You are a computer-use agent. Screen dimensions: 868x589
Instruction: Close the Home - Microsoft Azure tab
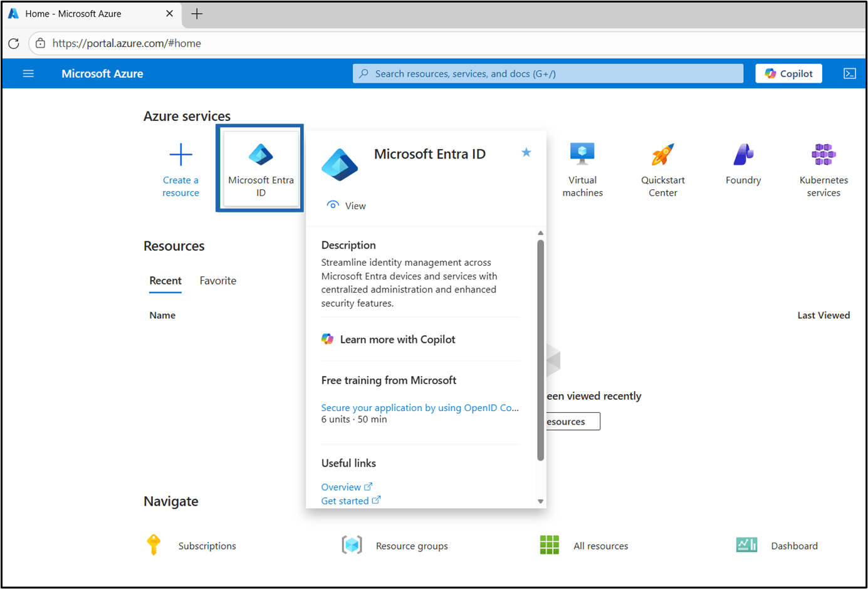pos(169,13)
